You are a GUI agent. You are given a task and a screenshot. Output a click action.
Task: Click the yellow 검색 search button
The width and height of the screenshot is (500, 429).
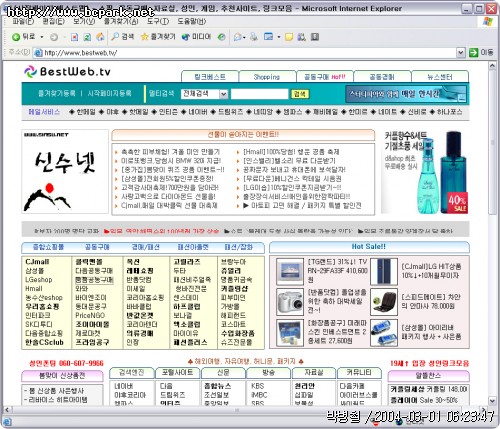300,94
